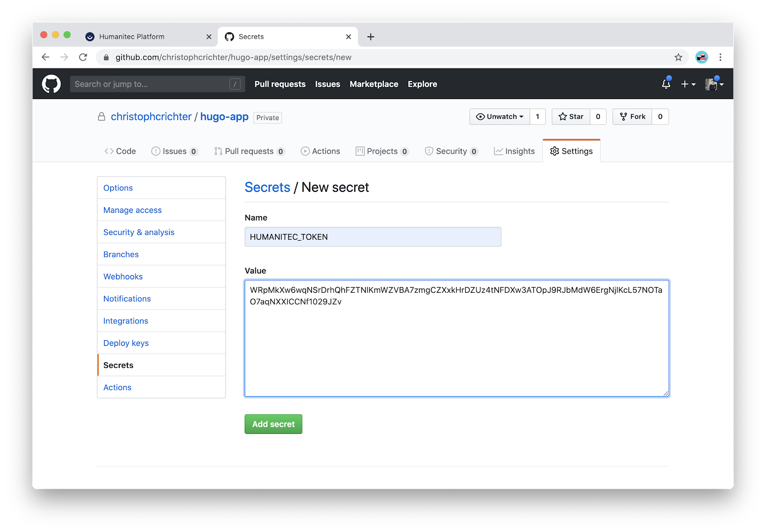Screen dimensions: 766x532
Task: Open the plus create-new dropdown
Action: point(688,84)
